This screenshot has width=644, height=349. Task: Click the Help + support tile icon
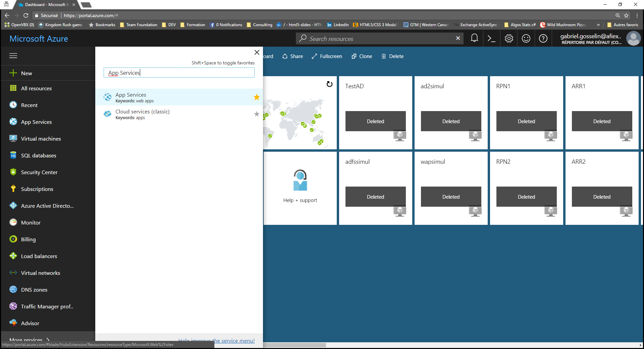click(300, 181)
